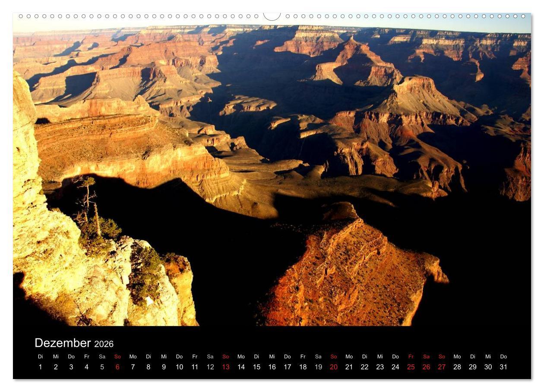The height and width of the screenshot is (392, 544).
Task: Click the small tree on the cliff edge
Action: coord(89,199)
